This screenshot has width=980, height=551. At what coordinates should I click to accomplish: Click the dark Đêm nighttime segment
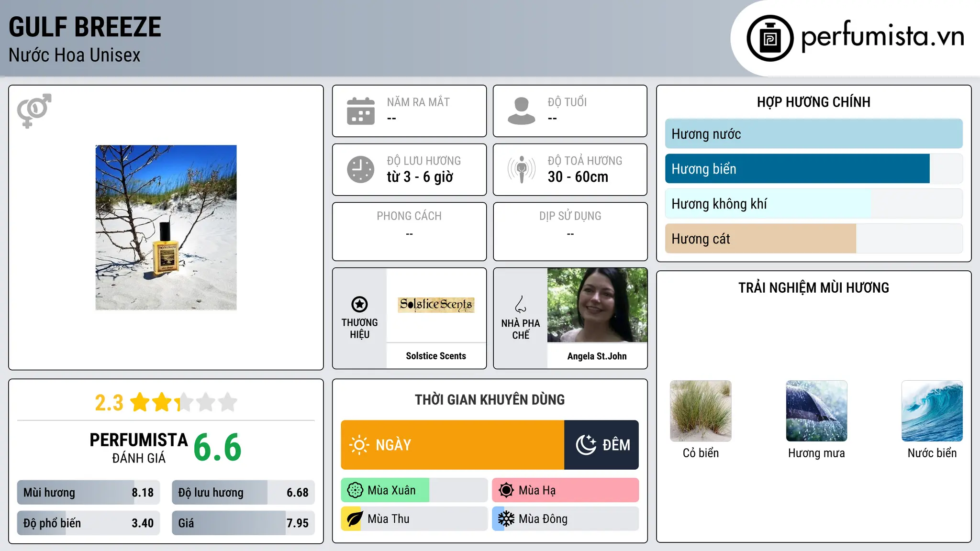click(601, 445)
